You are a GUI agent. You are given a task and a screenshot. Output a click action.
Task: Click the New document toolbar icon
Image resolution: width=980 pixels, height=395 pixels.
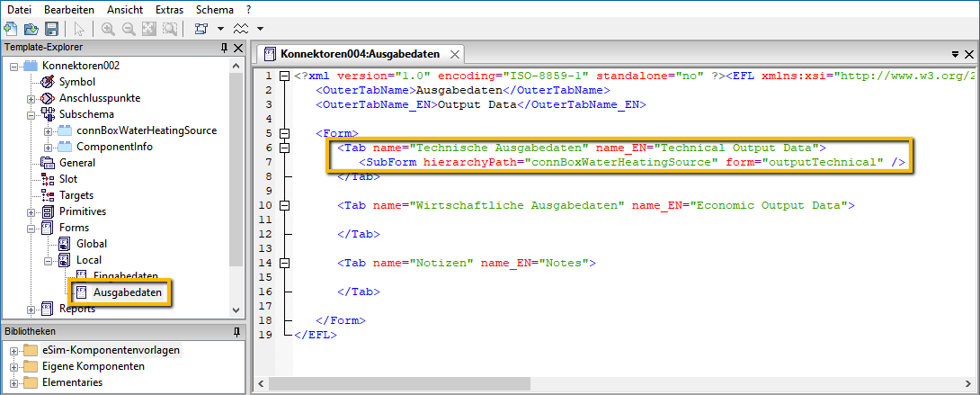(10, 28)
